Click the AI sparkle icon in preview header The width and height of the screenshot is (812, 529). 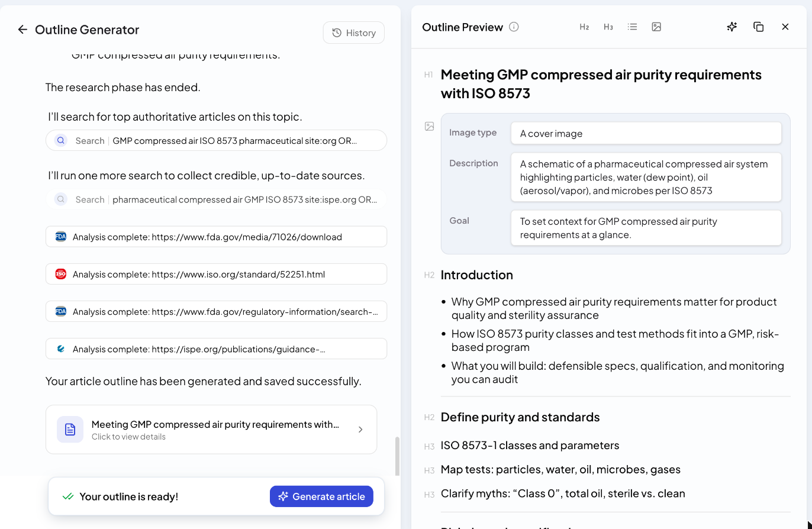point(732,27)
